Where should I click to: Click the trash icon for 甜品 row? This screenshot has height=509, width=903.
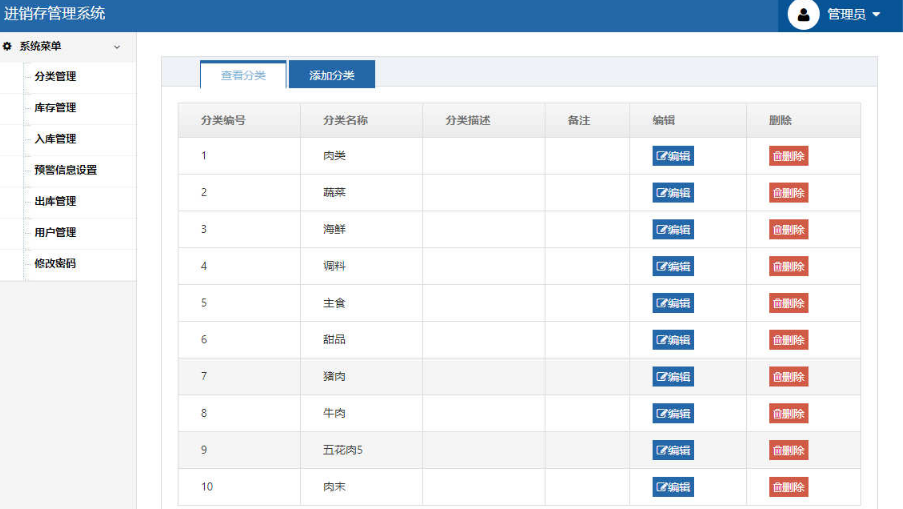click(x=776, y=340)
